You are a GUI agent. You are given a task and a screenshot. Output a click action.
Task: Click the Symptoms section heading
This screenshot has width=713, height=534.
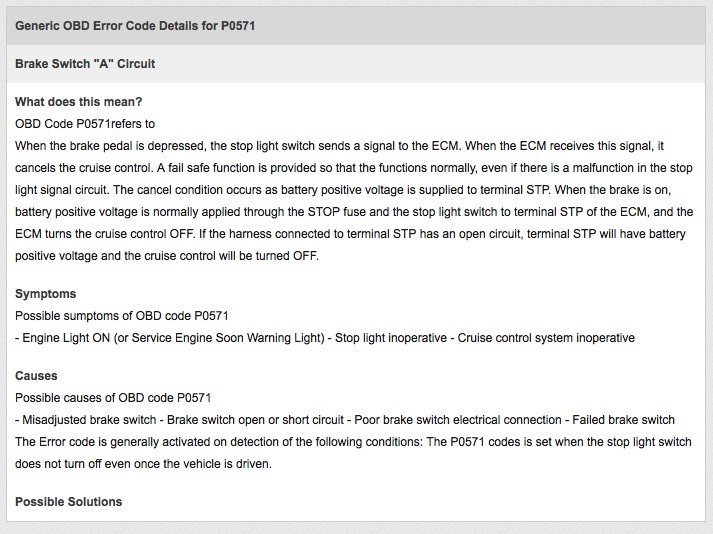click(45, 294)
